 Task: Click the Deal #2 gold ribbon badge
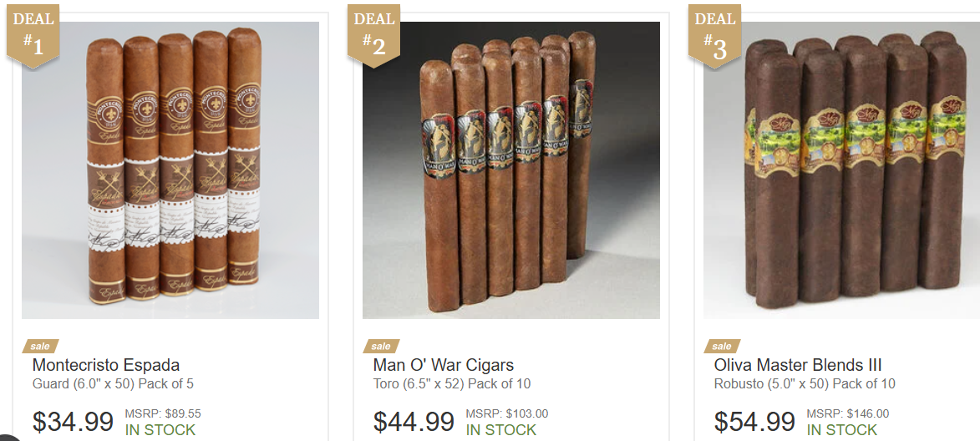pos(373,35)
